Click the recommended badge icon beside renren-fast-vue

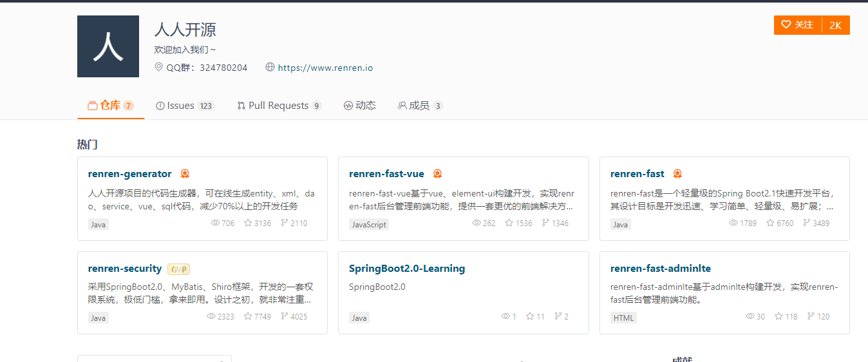click(x=437, y=174)
